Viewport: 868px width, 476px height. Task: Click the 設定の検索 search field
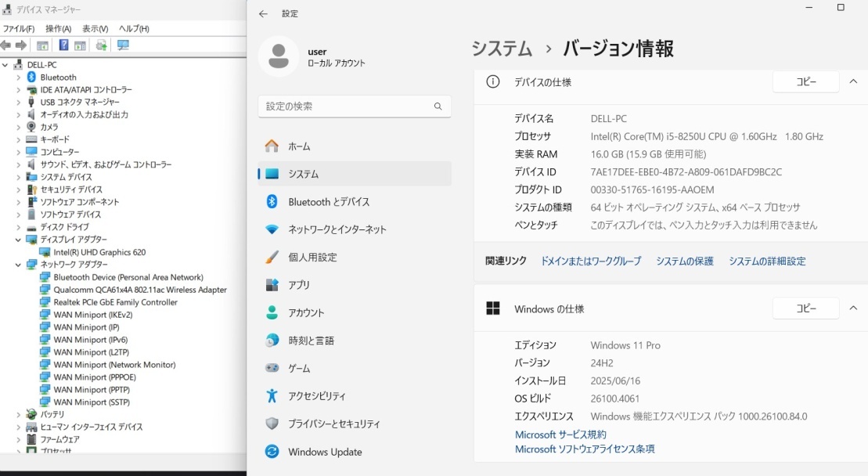tap(355, 106)
